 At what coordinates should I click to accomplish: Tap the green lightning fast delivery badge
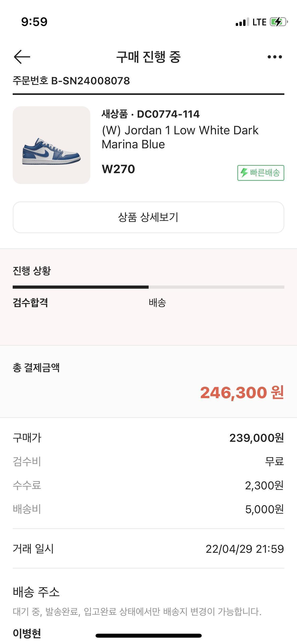point(261,173)
